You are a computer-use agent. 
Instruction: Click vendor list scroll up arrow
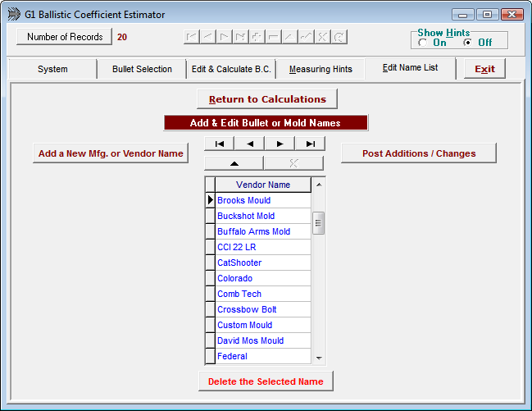tap(319, 185)
